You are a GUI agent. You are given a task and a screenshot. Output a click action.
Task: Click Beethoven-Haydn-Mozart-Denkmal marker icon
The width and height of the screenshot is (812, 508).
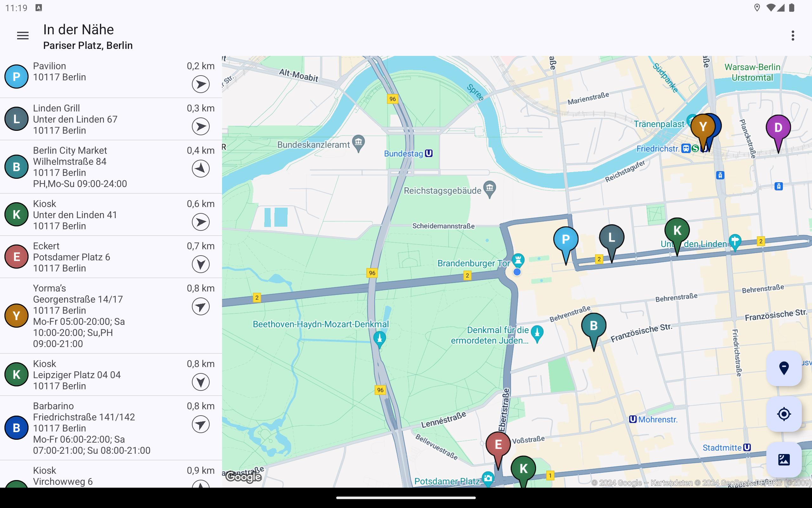tap(379, 339)
